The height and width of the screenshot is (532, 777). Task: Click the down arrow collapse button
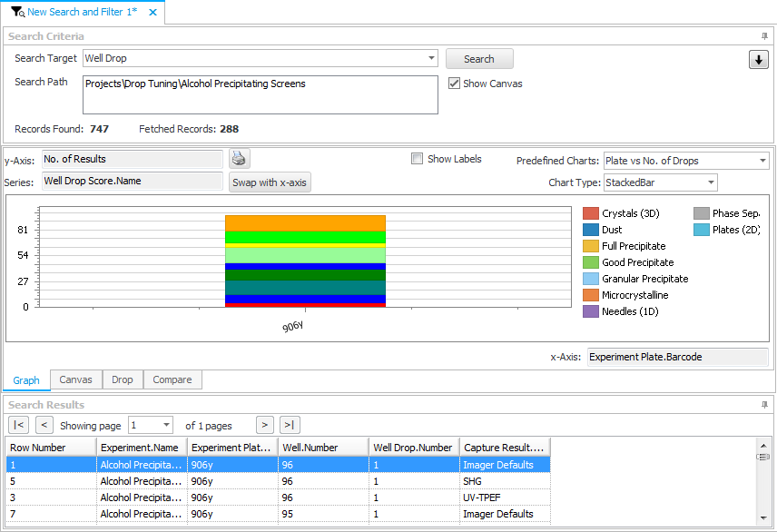pos(758,60)
